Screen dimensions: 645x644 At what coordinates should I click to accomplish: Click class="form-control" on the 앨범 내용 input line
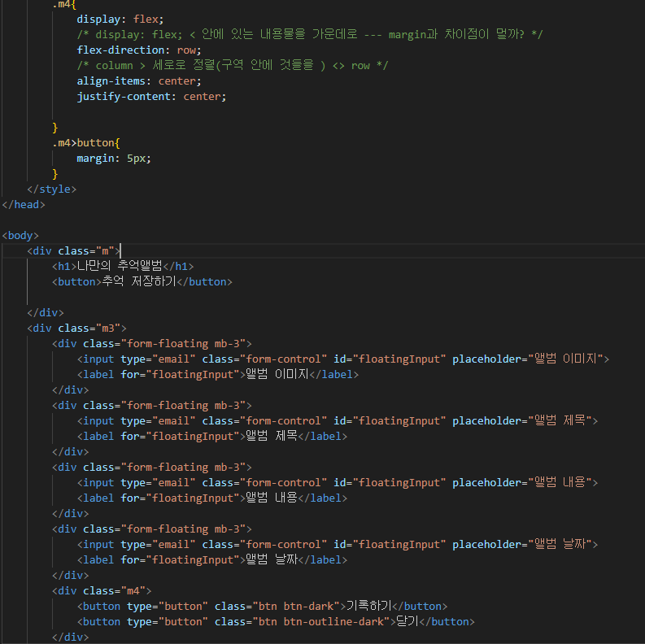pos(264,483)
